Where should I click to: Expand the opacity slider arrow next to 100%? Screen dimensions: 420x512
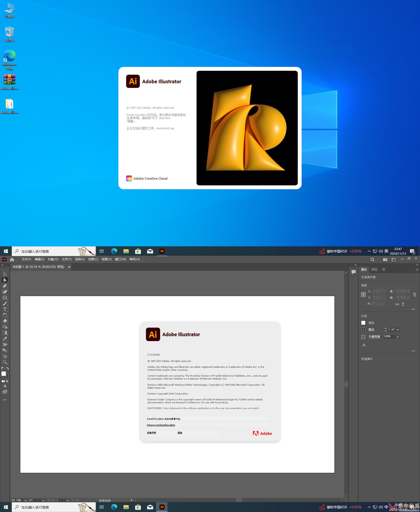398,337
